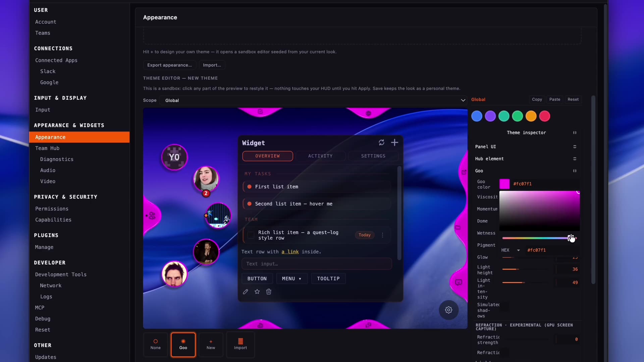Click the TOOLTIP button in Widget
The width and height of the screenshot is (644, 362).
328,279
